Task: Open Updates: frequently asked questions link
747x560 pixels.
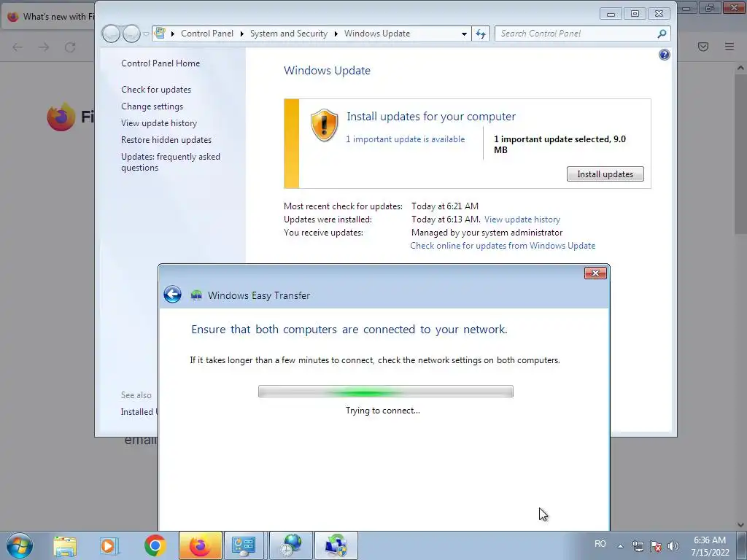Action: pyautogui.click(x=171, y=163)
